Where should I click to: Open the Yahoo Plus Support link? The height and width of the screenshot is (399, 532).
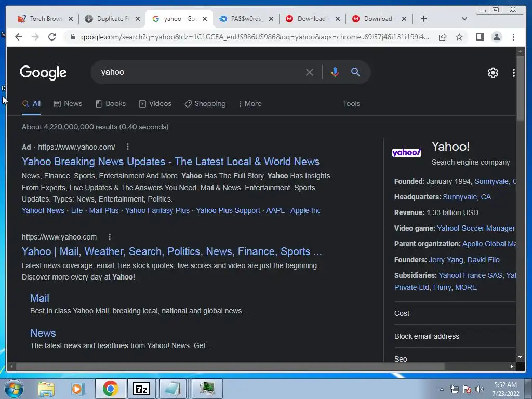pyautogui.click(x=228, y=210)
